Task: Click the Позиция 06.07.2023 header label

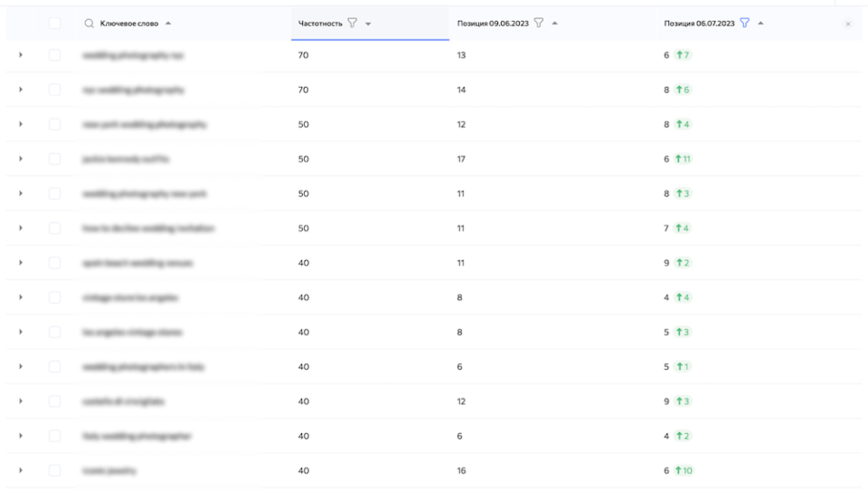Action: click(x=700, y=24)
